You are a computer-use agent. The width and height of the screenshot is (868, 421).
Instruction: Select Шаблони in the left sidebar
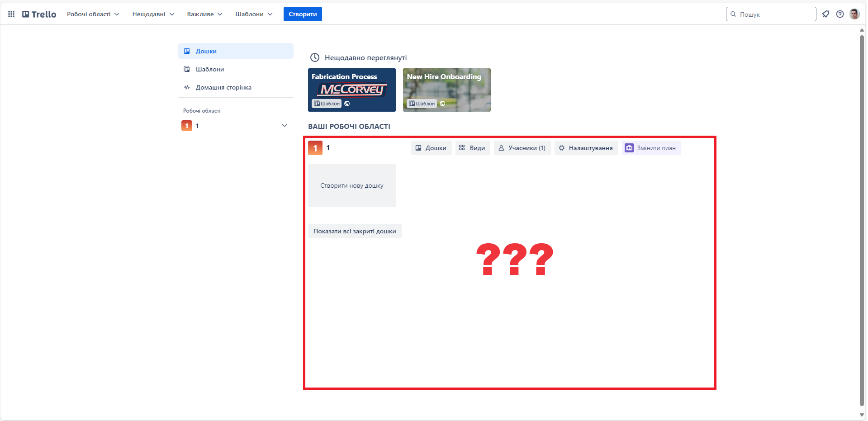[236, 69]
